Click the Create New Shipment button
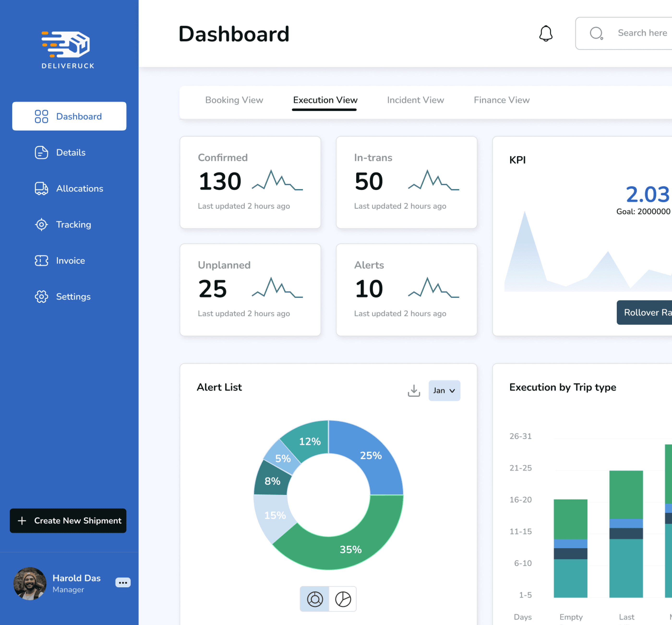This screenshot has height=625, width=672. click(68, 521)
